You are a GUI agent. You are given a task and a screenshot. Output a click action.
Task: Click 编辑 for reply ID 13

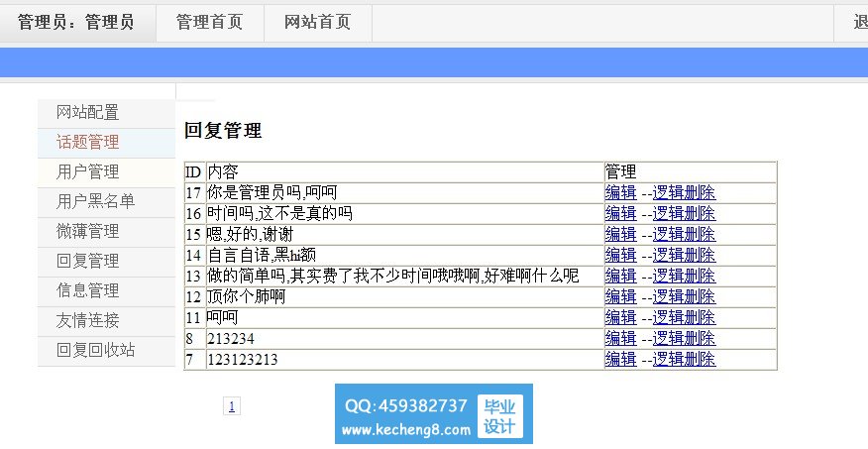(620, 276)
